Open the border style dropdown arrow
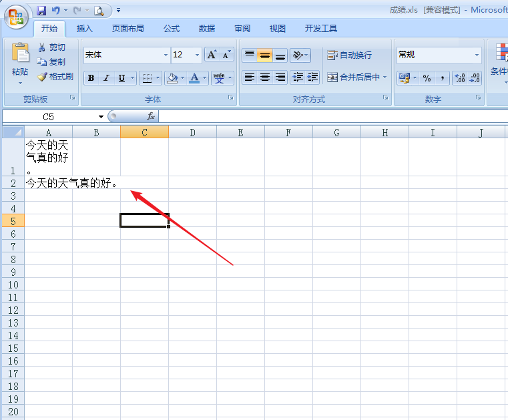The image size is (508, 420). pos(158,78)
